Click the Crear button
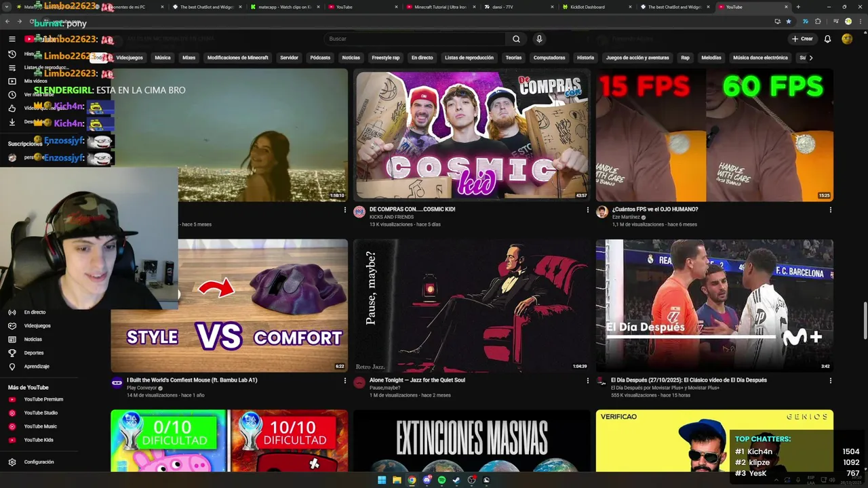This screenshot has width=868, height=488. [802, 39]
